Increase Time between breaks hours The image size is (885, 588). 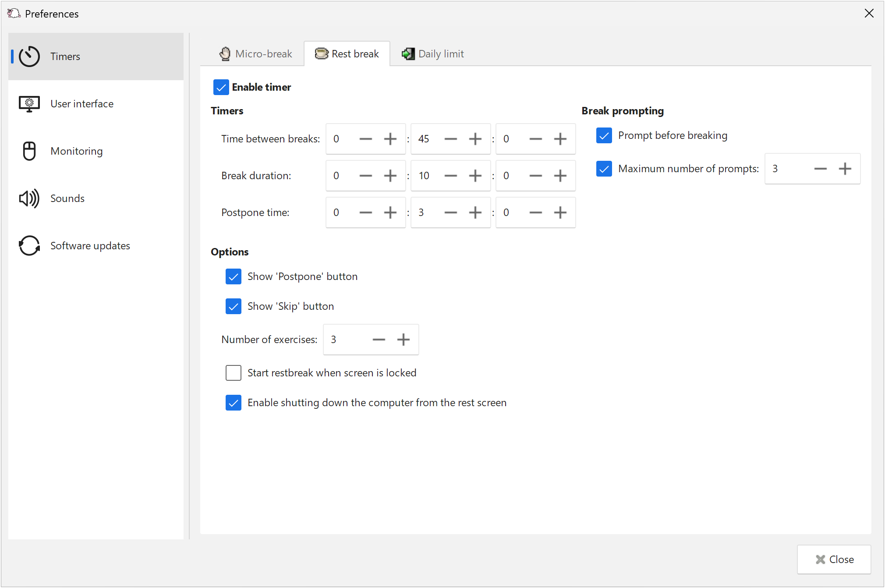[390, 139]
